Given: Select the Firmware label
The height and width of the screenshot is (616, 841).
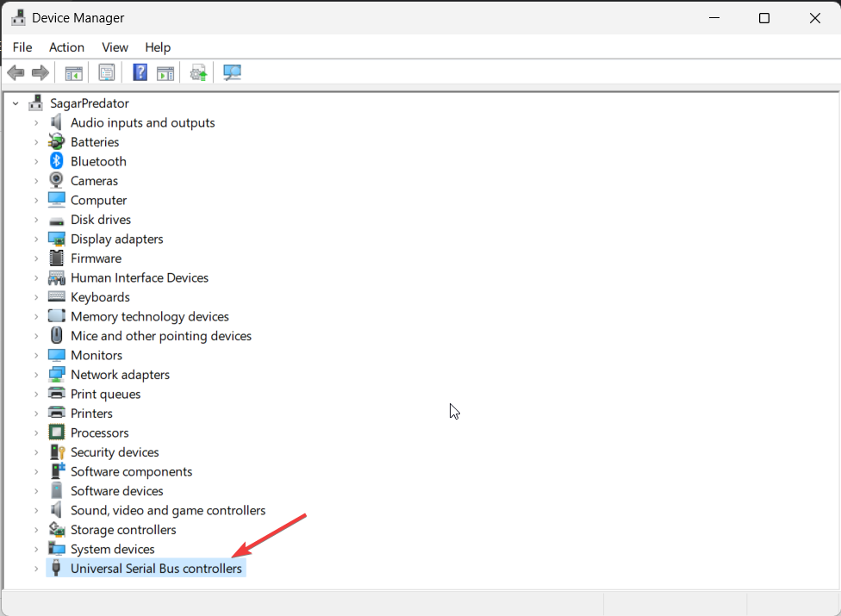Looking at the screenshot, I should pos(96,258).
